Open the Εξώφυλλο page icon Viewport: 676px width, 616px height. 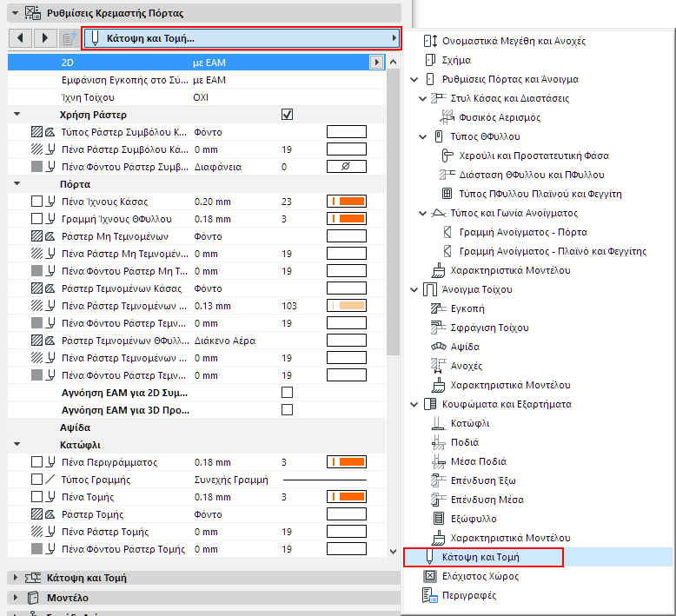pos(439,519)
